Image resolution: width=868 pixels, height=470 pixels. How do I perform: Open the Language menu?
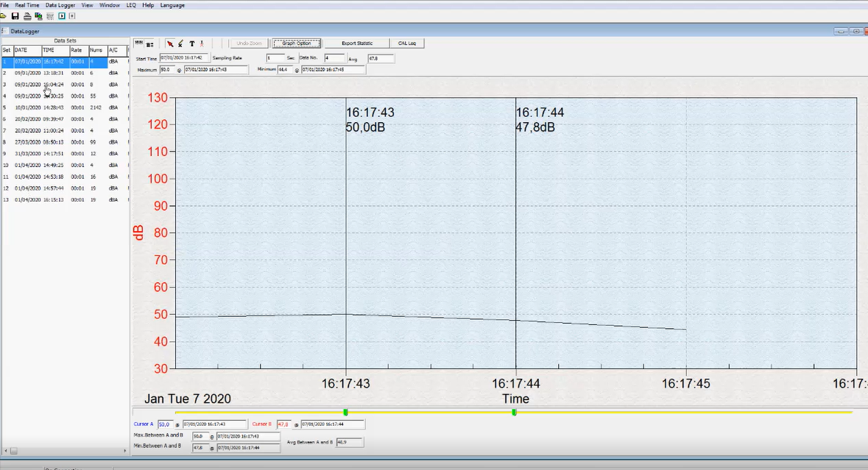point(172,5)
